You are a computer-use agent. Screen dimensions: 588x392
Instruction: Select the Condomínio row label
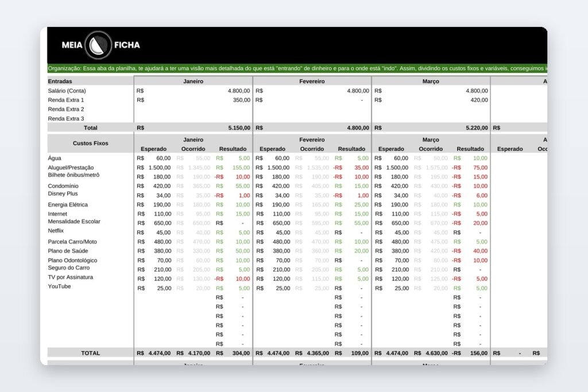pos(63,186)
